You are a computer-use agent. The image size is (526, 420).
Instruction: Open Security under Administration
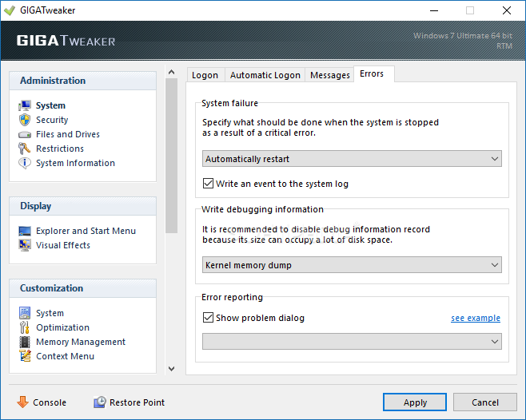[x=52, y=120]
